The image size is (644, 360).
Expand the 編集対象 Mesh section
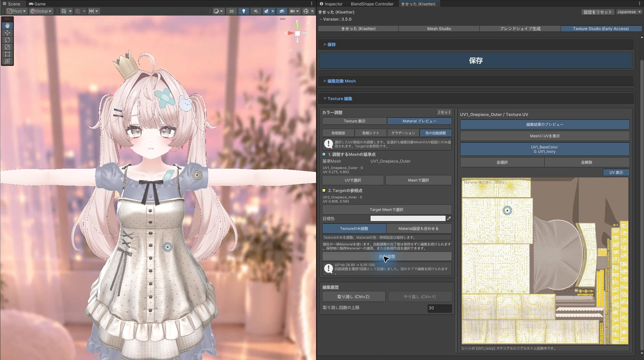[341, 81]
